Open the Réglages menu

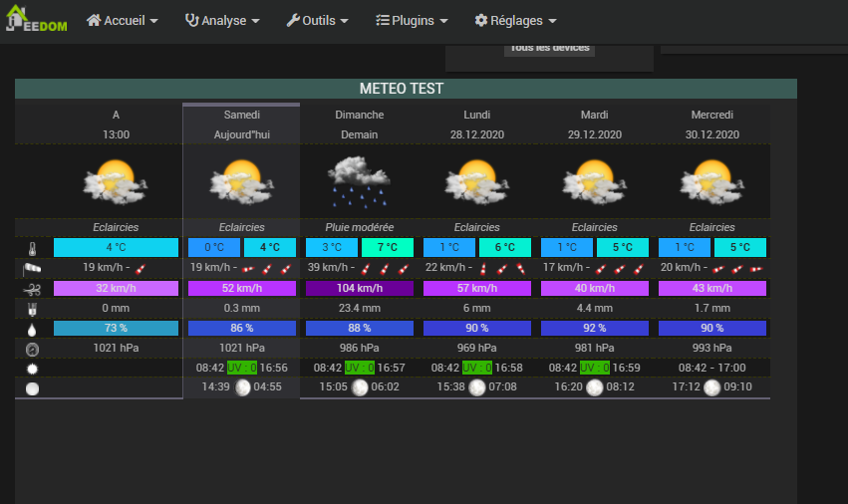pyautogui.click(x=516, y=21)
